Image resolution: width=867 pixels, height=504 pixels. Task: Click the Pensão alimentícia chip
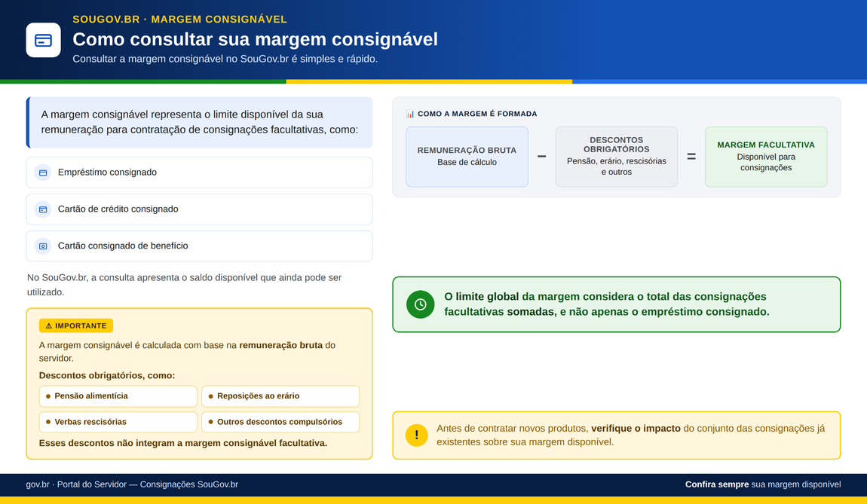[118, 396]
